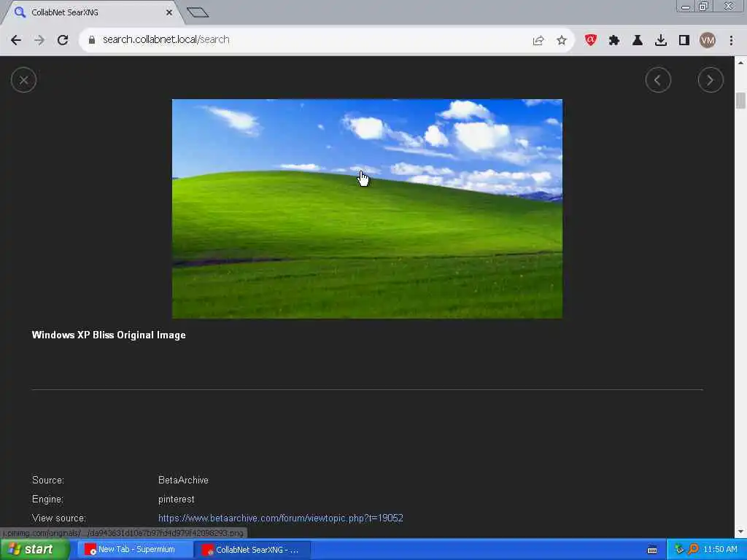Open the Windows XP Bliss image
The width and height of the screenshot is (747, 560).
tap(367, 209)
